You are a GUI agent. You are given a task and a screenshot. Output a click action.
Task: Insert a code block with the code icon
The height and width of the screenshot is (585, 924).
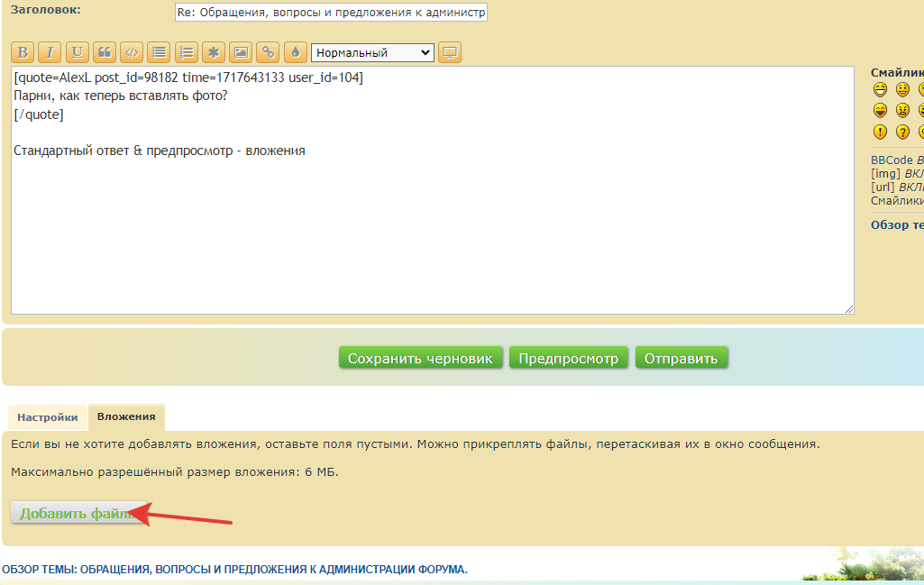[x=132, y=52]
